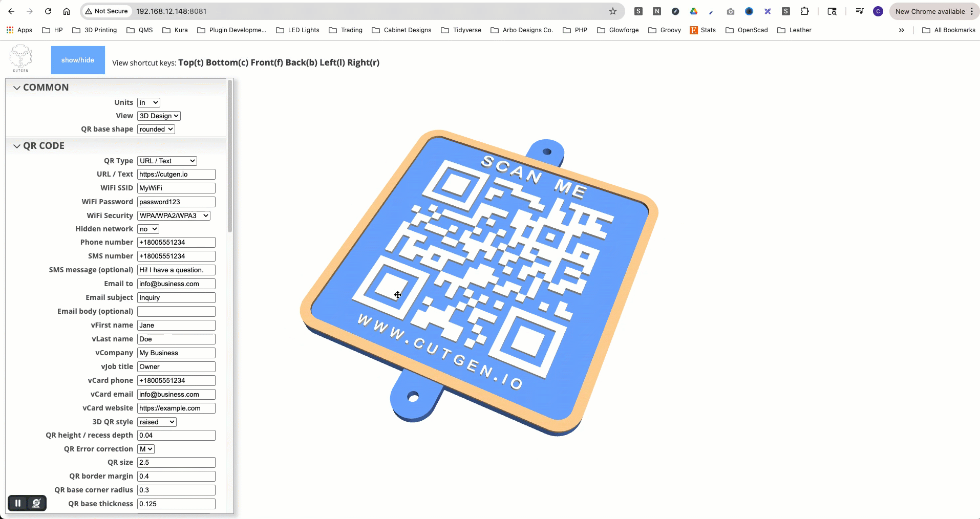
Task: Open the 3D QR style dropdown
Action: (157, 422)
